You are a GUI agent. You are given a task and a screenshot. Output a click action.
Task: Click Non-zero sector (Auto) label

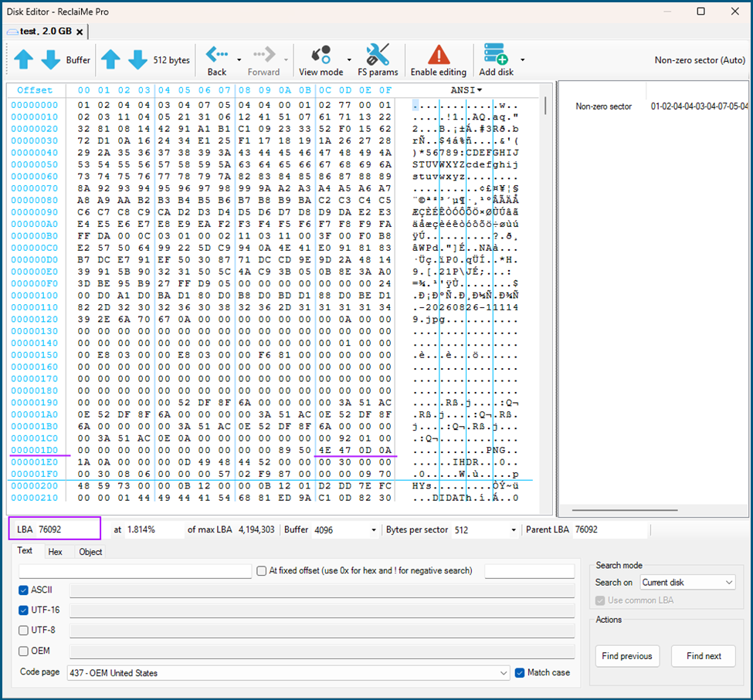[700, 60]
